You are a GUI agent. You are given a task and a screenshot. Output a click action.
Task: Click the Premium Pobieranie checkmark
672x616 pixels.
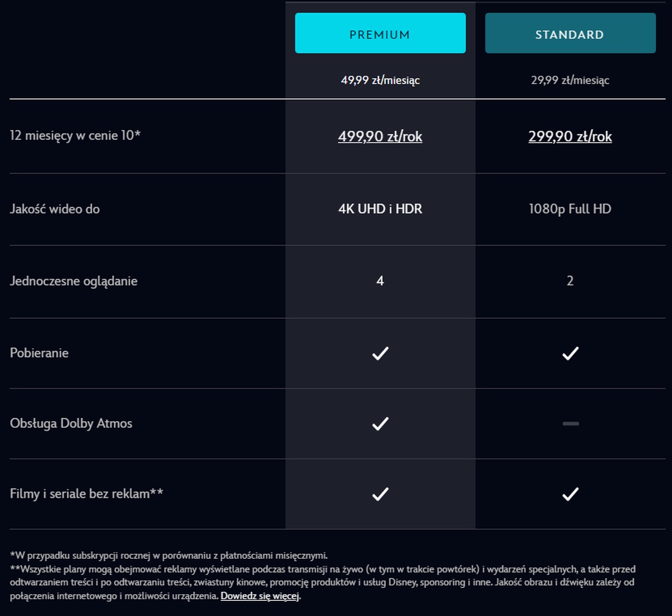click(x=380, y=353)
